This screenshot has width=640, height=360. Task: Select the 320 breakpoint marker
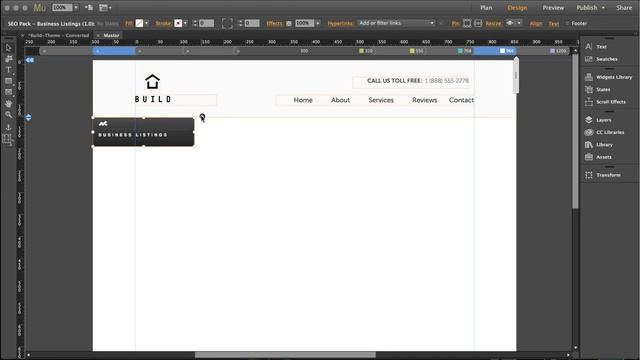pos(366,51)
